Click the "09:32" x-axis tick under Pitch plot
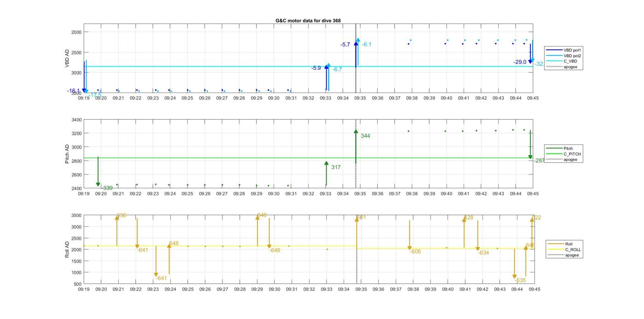644x319 pixels. coord(308,194)
